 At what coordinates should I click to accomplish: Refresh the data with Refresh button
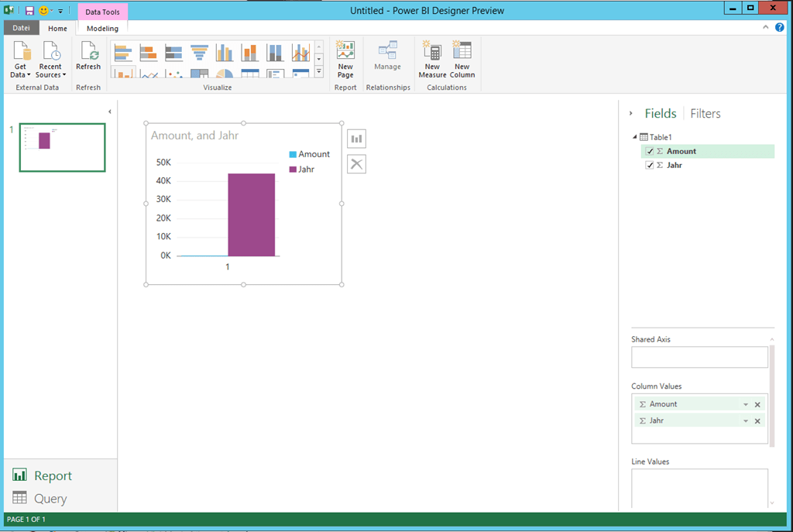pyautogui.click(x=88, y=56)
